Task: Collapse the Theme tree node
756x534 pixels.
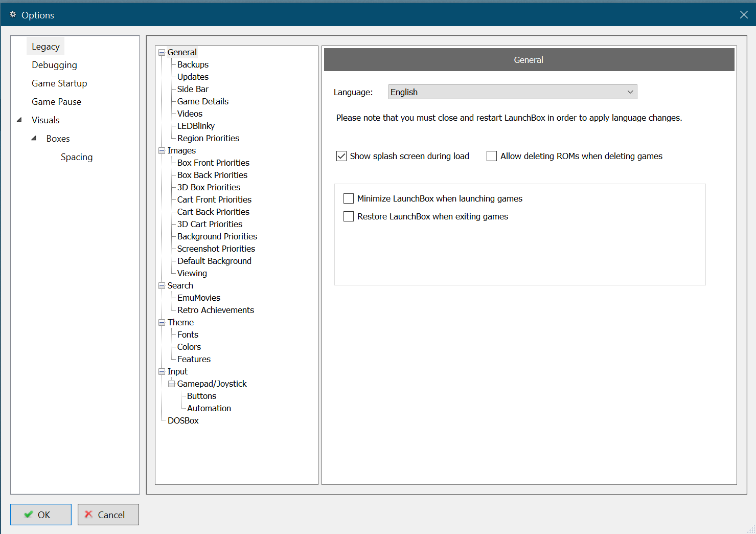Action: (162, 323)
